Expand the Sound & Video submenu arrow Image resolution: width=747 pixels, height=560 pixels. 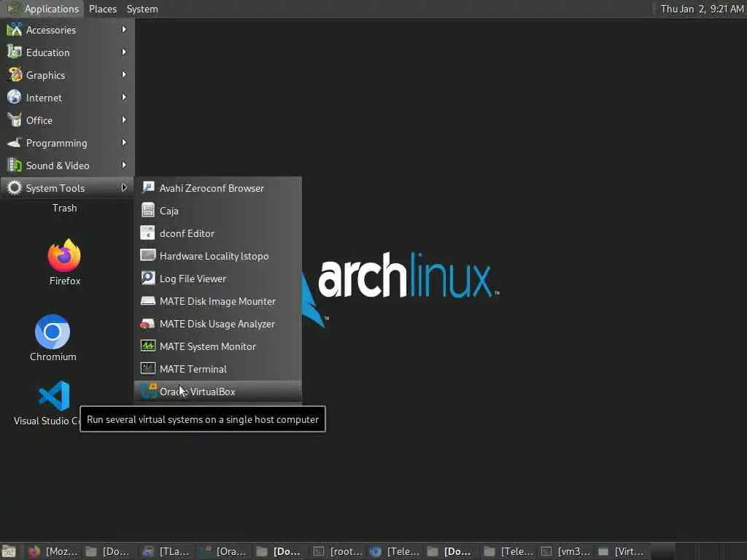click(x=124, y=166)
